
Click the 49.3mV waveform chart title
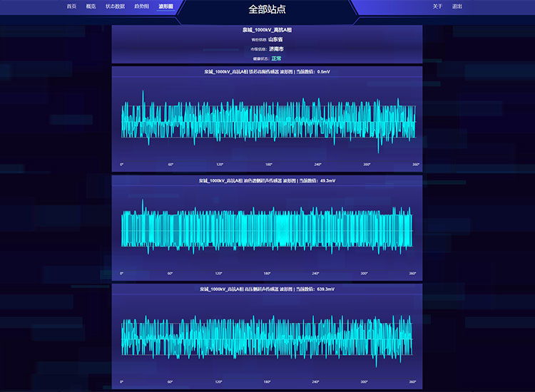coord(267,181)
